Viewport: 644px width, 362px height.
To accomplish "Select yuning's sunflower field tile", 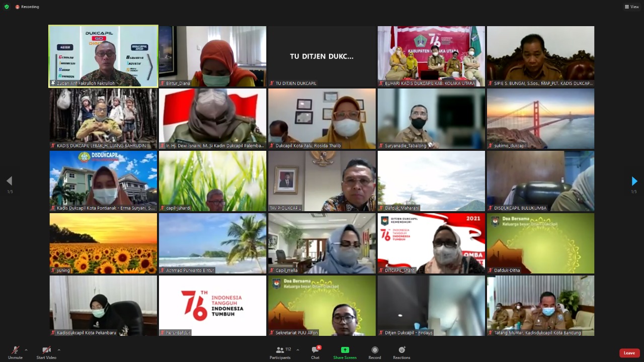I will coord(103,243).
